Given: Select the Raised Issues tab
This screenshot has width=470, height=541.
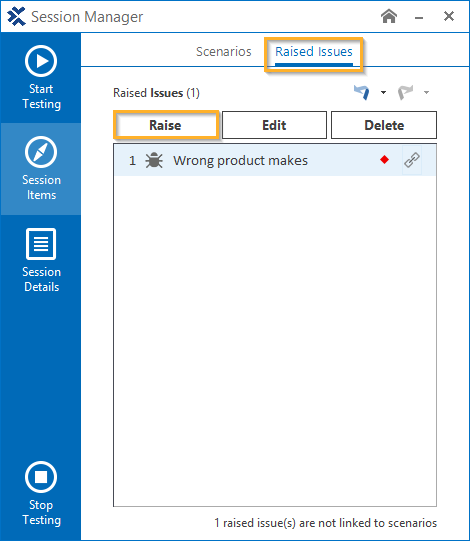Looking at the screenshot, I should coord(314,52).
